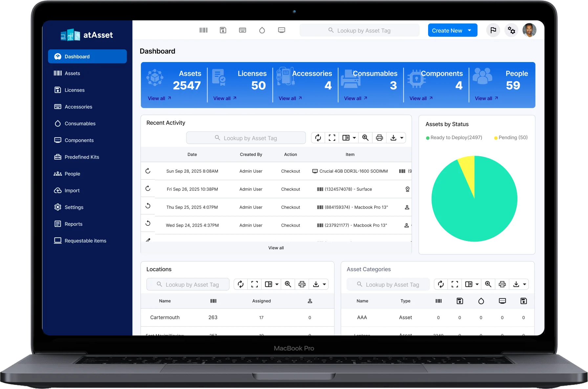Image resolution: width=588 pixels, height=389 pixels.
Task: Select the keyboard Accessories icon in the header
Action: tap(243, 30)
